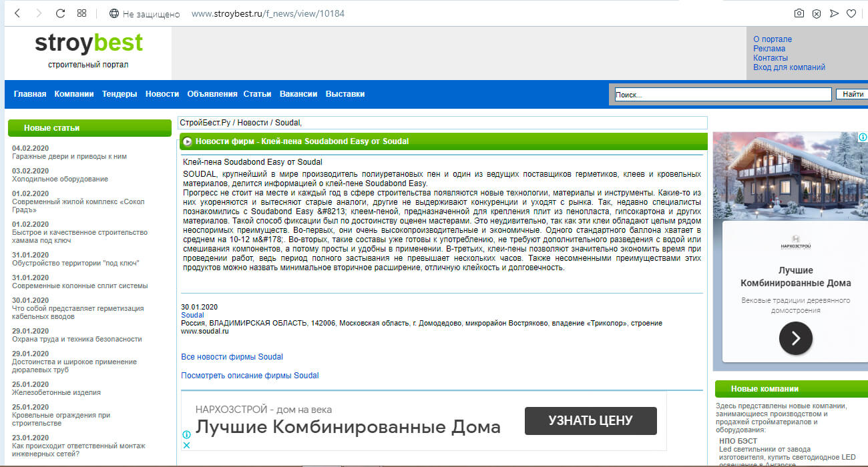Screen dimensions: 868x467
Task: Open 'Как происходит ответственный монтаж инженерных сетей' article
Action: pyautogui.click(x=78, y=450)
